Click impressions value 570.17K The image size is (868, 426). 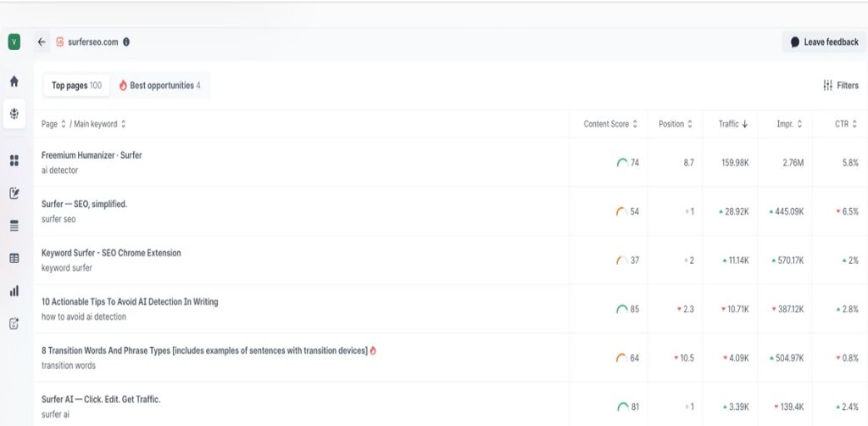(791, 261)
